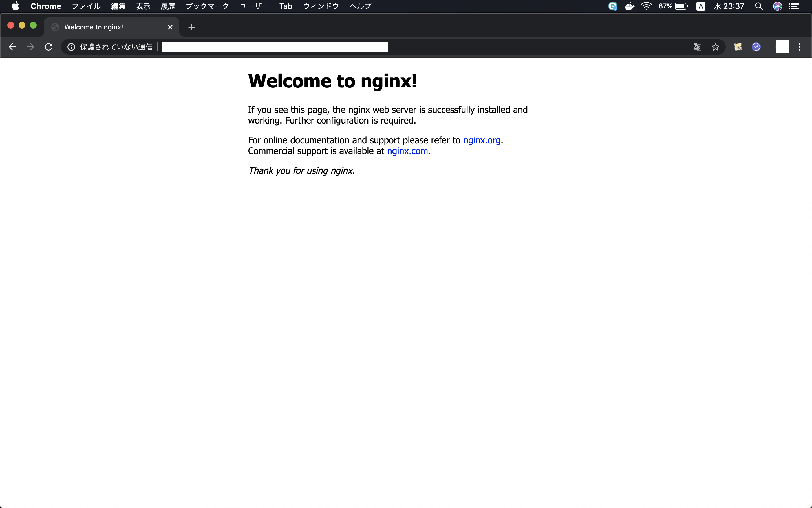Click the Welcome to nginx! heading
Viewport: 812px width, 508px height.
coord(332,81)
